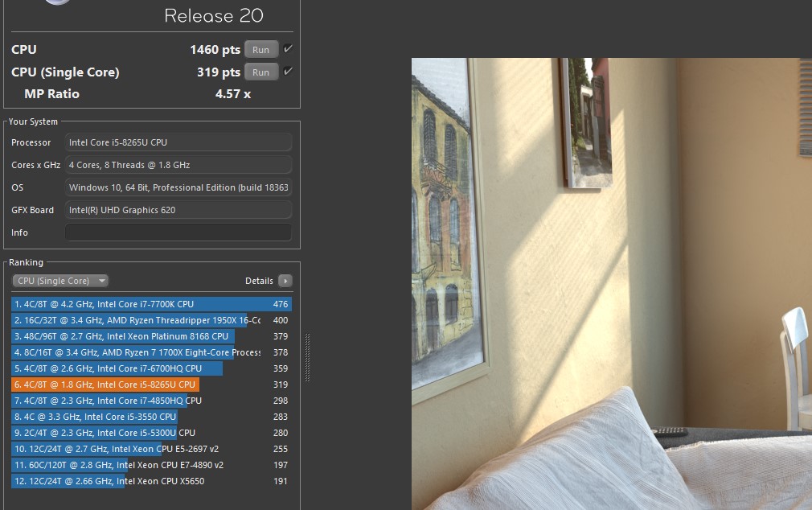The width and height of the screenshot is (812, 510).
Task: Click the Details arrow button
Action: tap(285, 281)
